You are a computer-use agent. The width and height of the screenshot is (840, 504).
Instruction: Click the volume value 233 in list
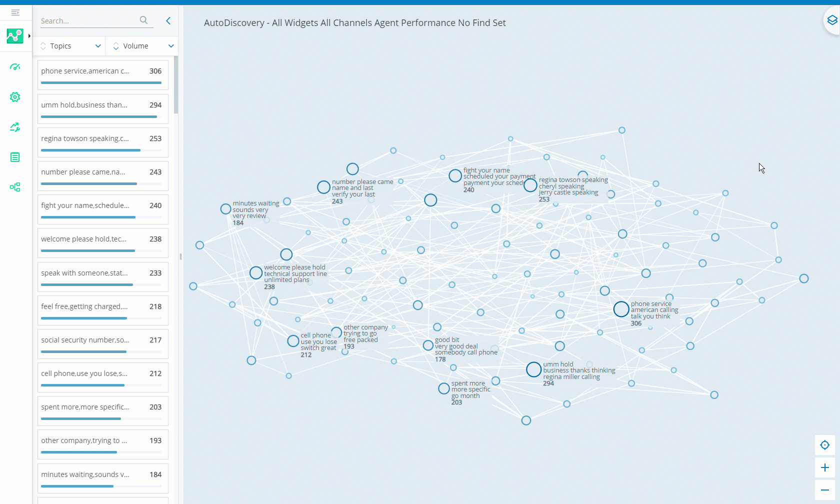155,273
